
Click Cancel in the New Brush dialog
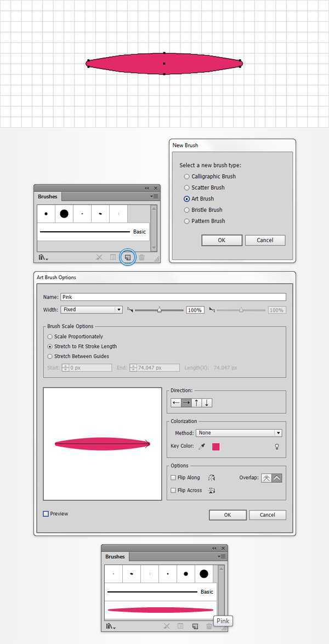click(x=265, y=240)
